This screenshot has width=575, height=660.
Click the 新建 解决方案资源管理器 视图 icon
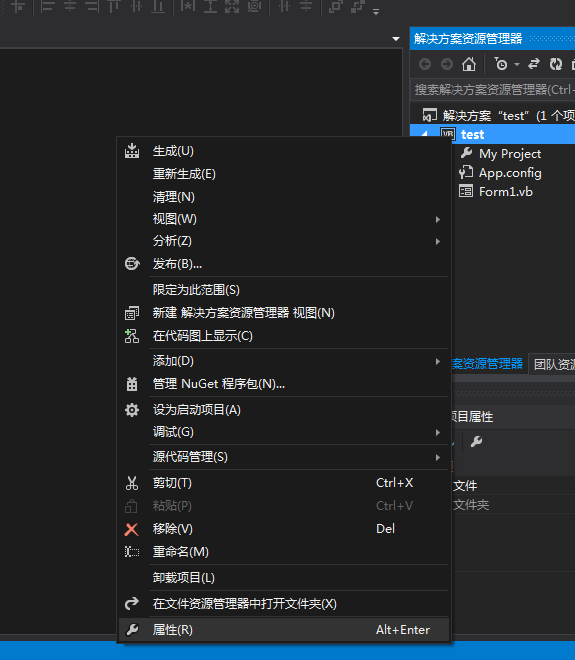[x=132, y=313]
